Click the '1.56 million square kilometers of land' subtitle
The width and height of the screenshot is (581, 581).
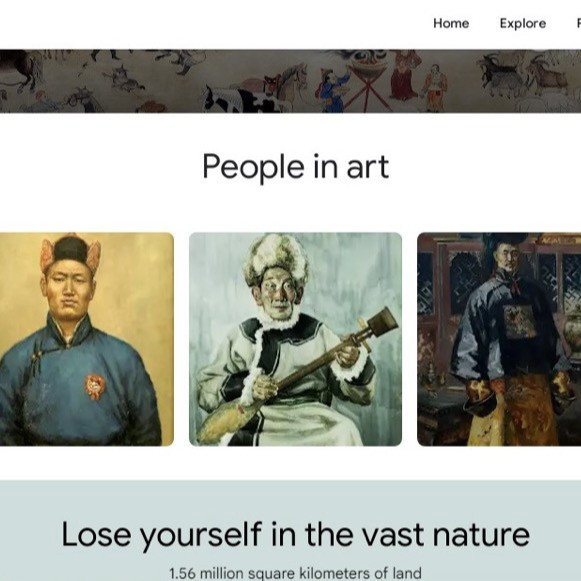point(295,573)
